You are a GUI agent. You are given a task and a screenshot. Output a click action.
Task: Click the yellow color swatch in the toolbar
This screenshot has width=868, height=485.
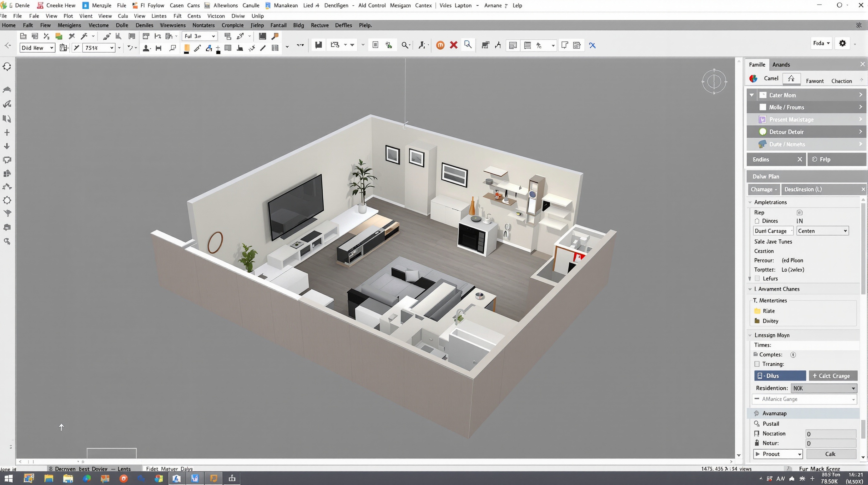coord(187,48)
